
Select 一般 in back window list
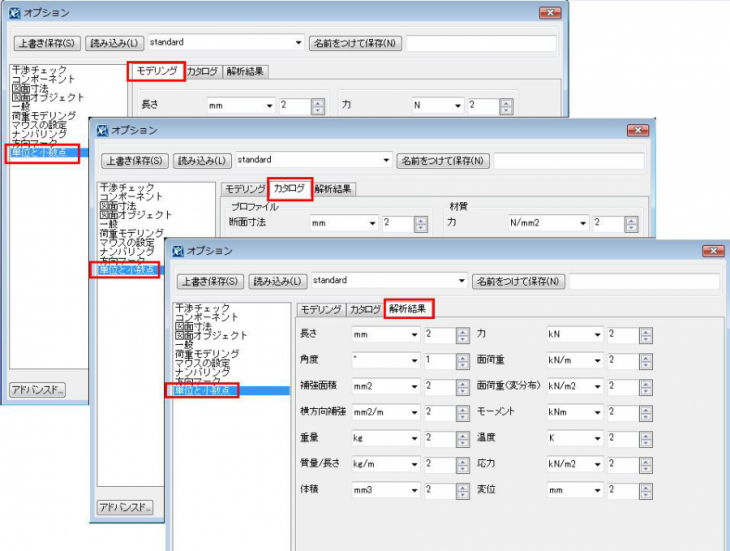(21, 107)
